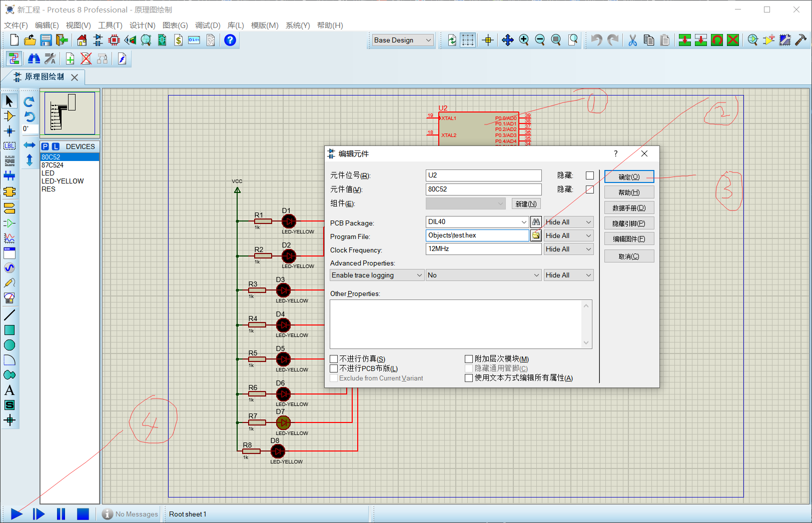Click the Undo arrow icon
This screenshot has height=523, width=812.
(596, 40)
